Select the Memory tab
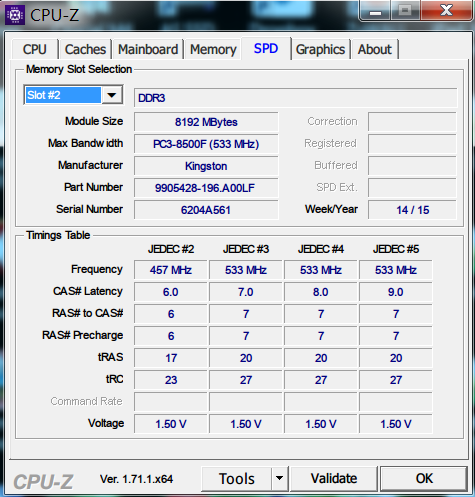Screen dimensions: 475x497 213,50
